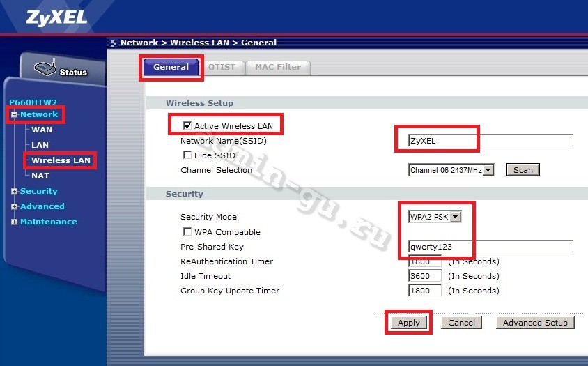
Task: Switch to the MAC Filter tab
Action: [277, 68]
